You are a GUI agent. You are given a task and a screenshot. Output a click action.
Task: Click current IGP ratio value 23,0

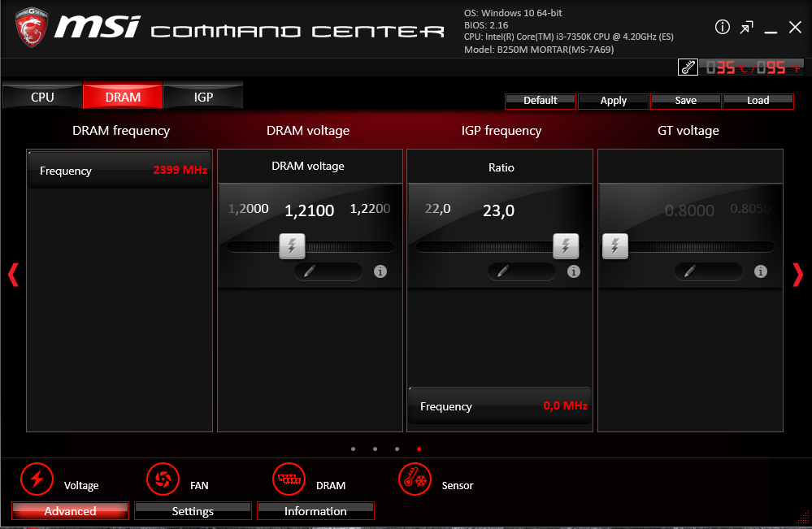499,210
